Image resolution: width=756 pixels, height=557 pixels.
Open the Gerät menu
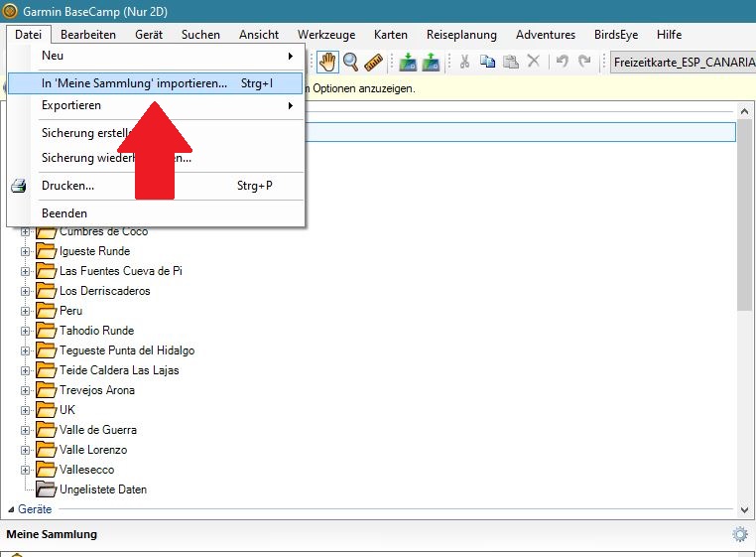[x=149, y=35]
